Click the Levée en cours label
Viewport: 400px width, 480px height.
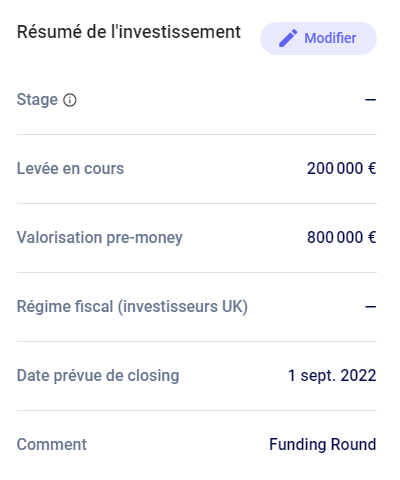tap(70, 168)
